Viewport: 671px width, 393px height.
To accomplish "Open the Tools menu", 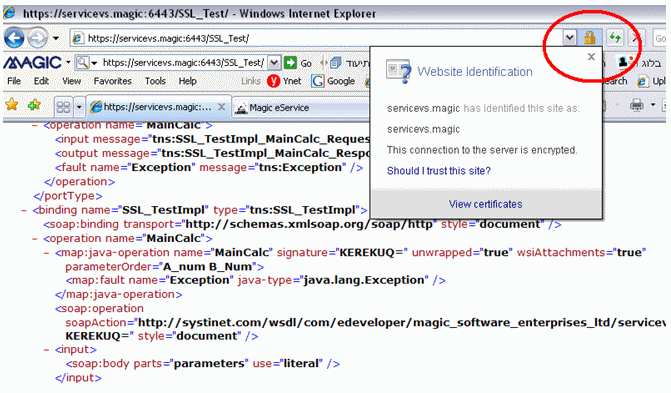I will [x=155, y=81].
